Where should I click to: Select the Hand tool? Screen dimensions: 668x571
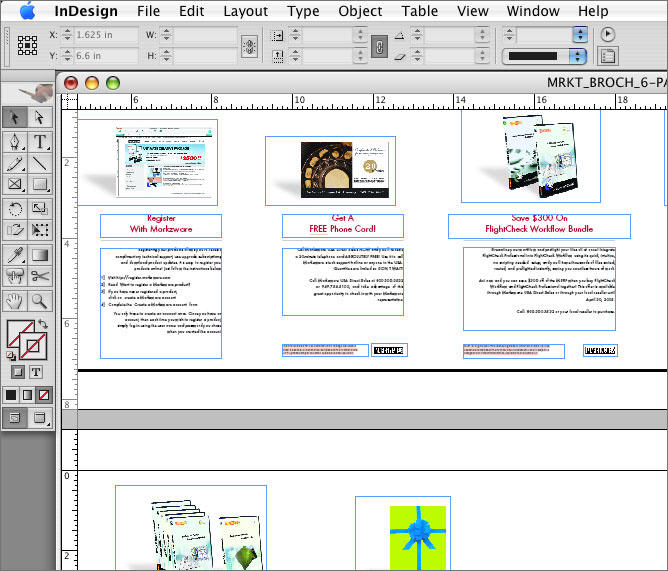(15, 301)
